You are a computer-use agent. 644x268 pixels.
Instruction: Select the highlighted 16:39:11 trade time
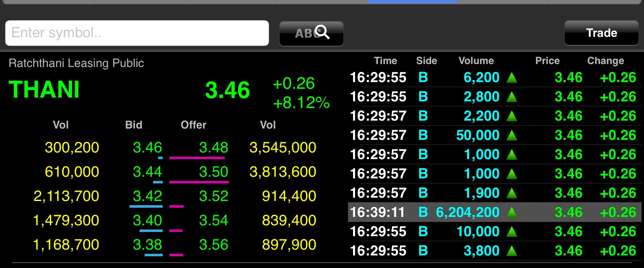click(x=378, y=212)
